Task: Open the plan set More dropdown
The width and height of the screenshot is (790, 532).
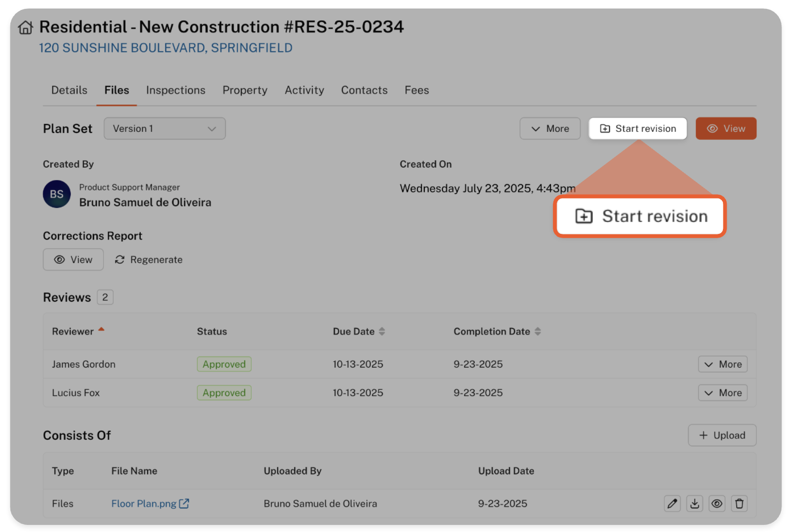Action: [x=550, y=129]
